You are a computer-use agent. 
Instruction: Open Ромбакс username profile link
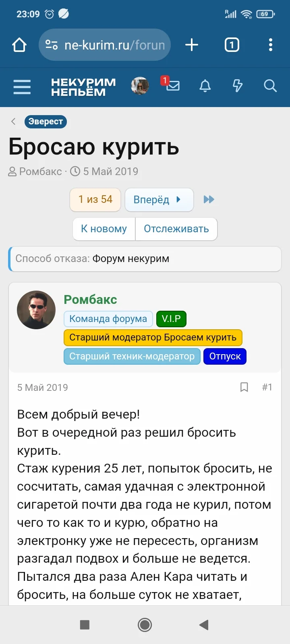click(90, 299)
